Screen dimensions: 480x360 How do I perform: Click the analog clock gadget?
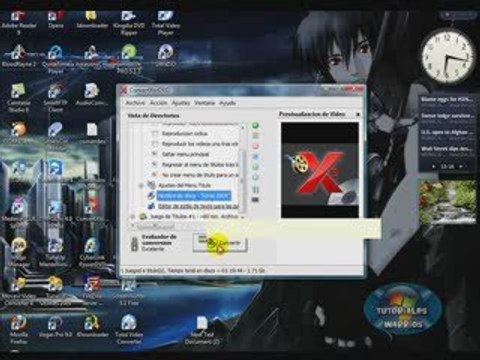tap(448, 56)
